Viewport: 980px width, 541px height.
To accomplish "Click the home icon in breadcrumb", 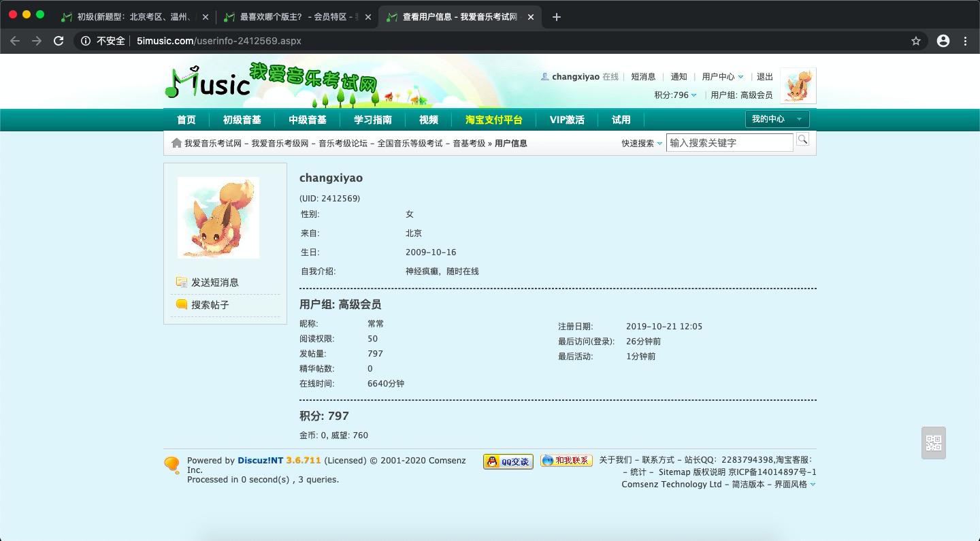I will point(176,143).
